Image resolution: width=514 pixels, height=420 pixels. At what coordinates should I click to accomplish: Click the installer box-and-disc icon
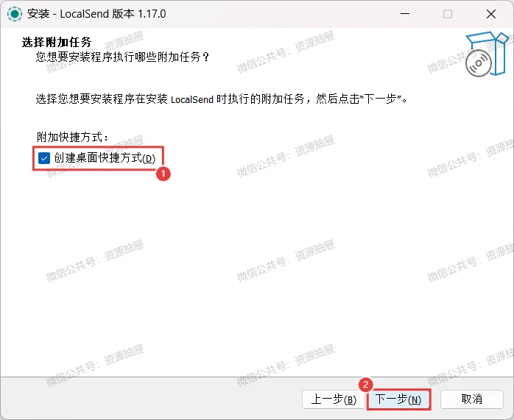487,54
